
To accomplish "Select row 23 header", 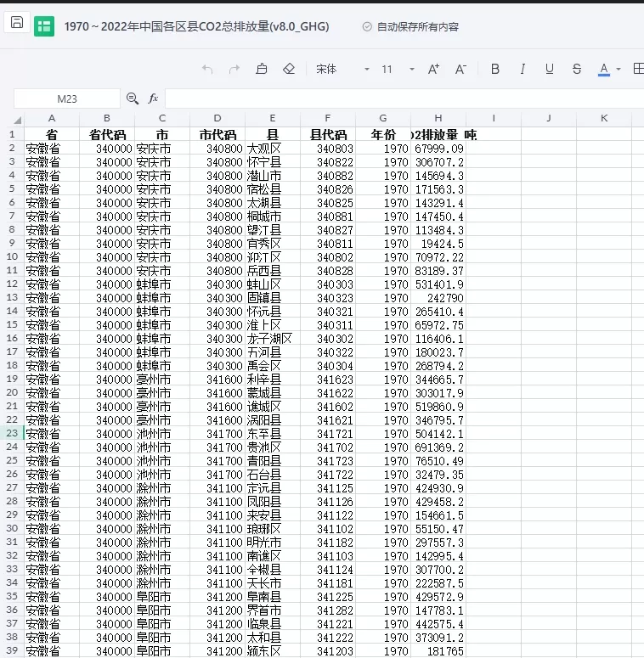I will [x=12, y=433].
